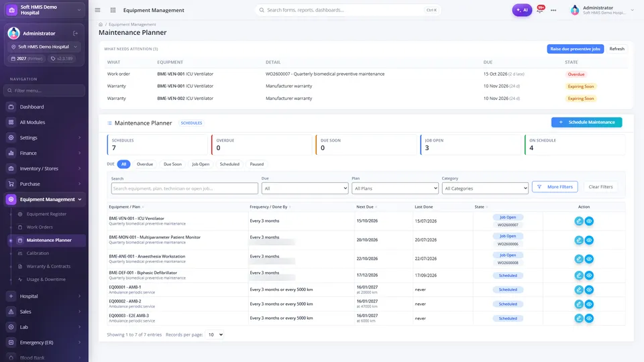This screenshot has height=362, width=644.
Task: Click the Refresh button
Action: tap(616, 49)
